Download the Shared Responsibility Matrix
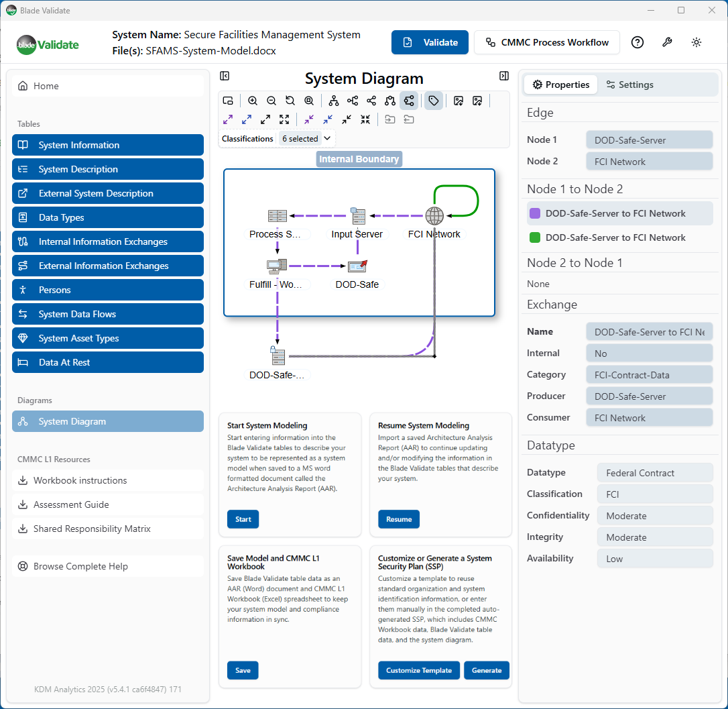The height and width of the screenshot is (709, 728). [92, 529]
